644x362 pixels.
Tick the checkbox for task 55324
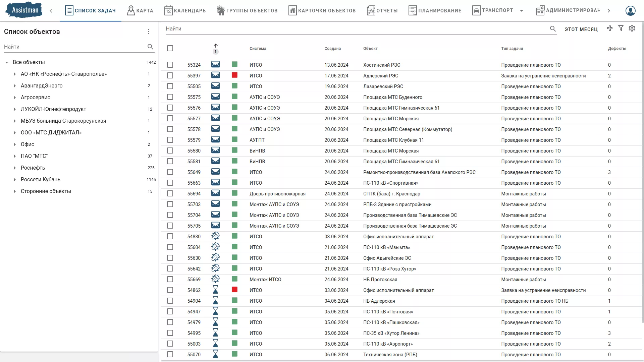coord(170,65)
